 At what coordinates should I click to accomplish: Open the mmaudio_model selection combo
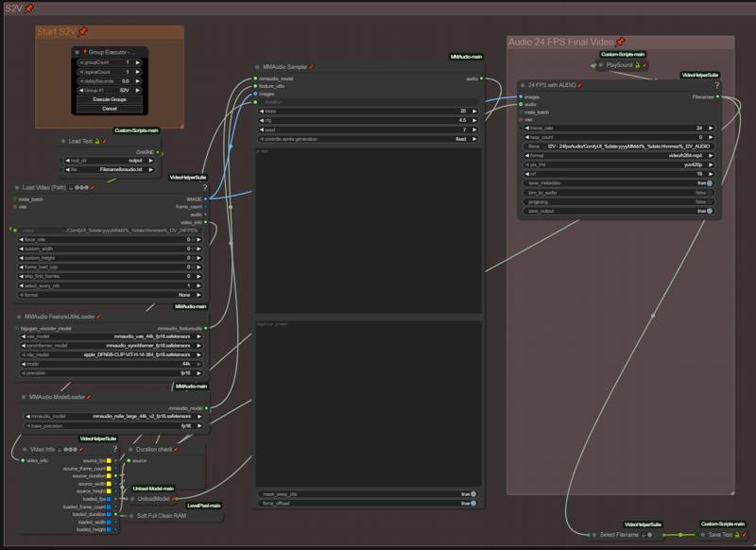point(112,416)
